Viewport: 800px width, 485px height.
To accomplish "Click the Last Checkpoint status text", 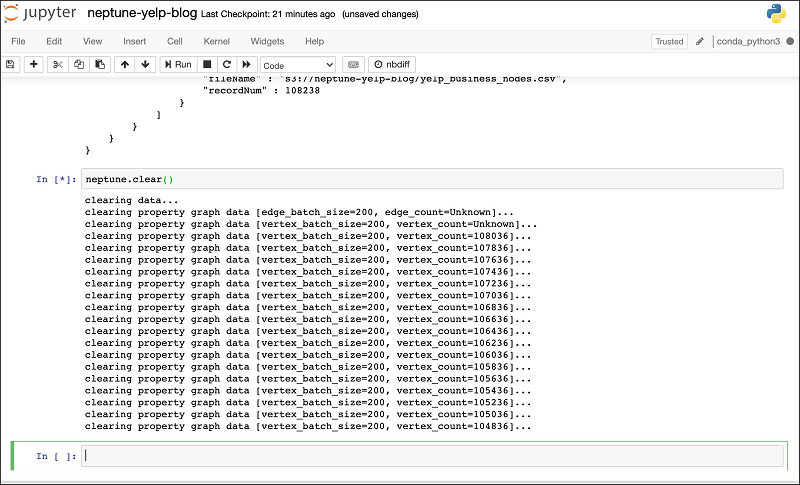I will click(x=268, y=14).
